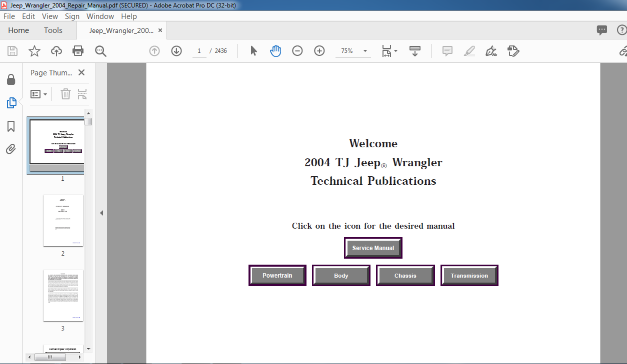Open the Help menu
The height and width of the screenshot is (364, 627).
coord(129,16)
